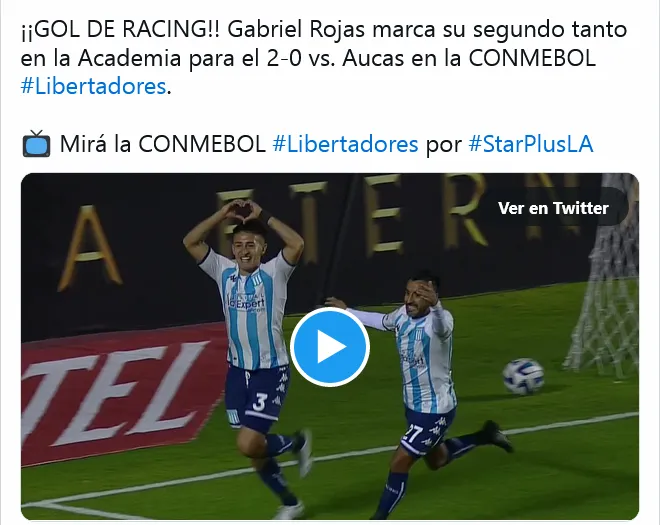This screenshot has width=660, height=525.
Task: Follow the #Libertadores hashtag beside the TV emoji line
Action: pos(345,144)
